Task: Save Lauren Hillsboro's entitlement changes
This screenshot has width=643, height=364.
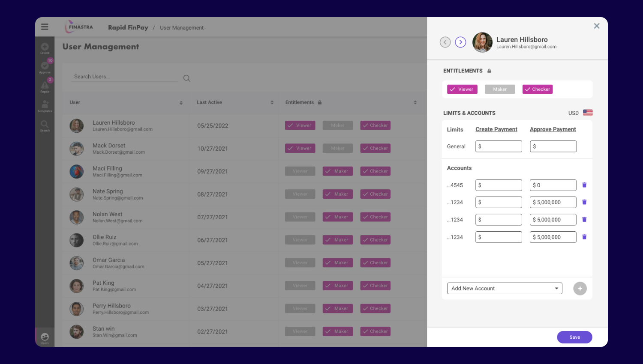Action: click(574, 337)
